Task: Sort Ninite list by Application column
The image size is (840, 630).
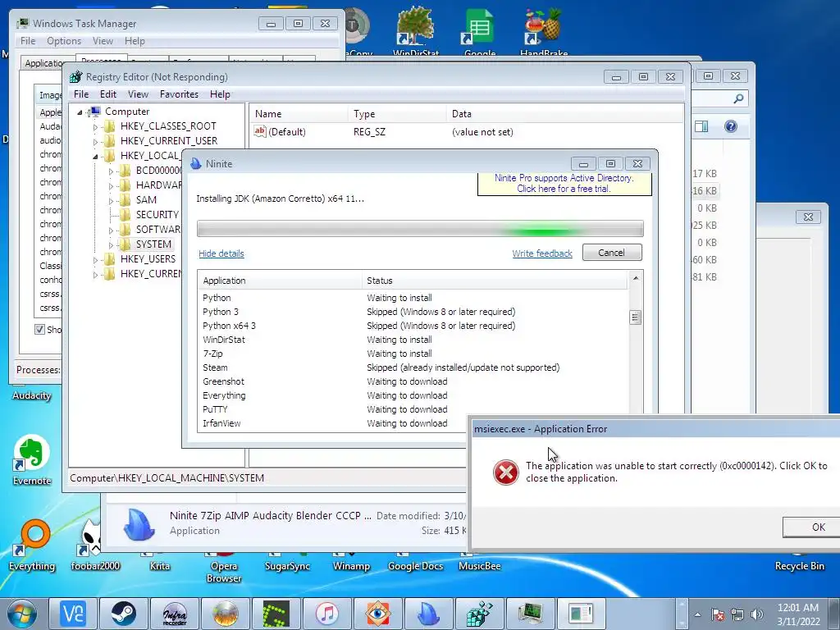Action: [281, 281]
